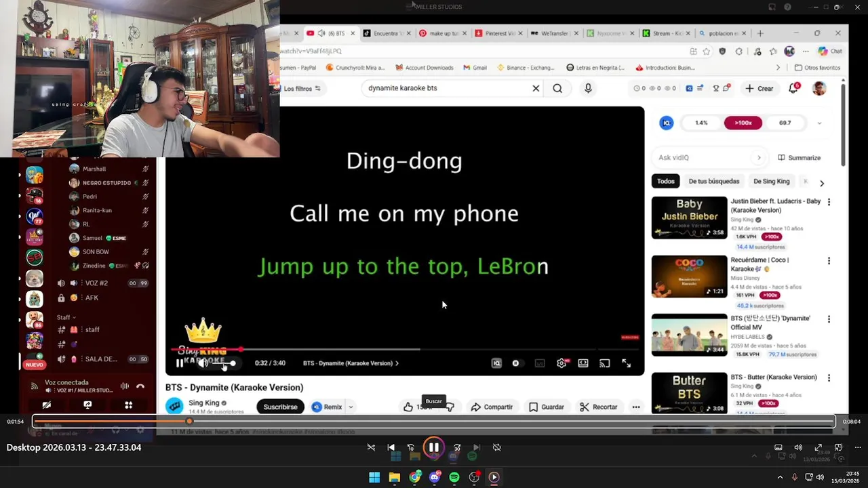Start voice search with microphone
The image size is (868, 488).
pos(588,88)
